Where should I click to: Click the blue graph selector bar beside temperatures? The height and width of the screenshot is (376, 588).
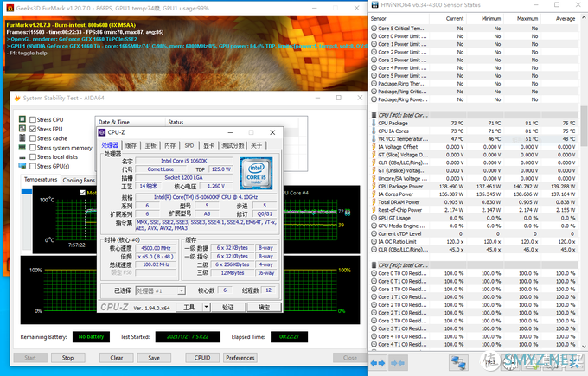[x=27, y=191]
